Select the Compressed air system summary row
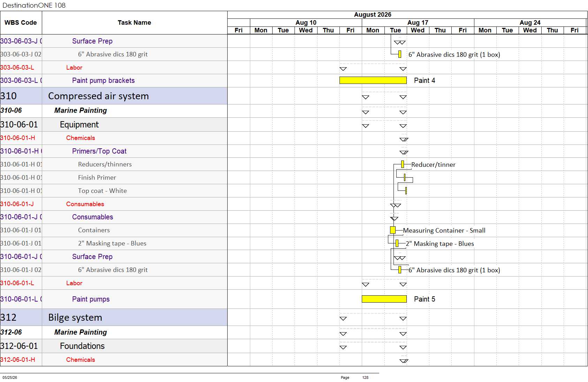This screenshot has height=382, width=588. [x=114, y=96]
